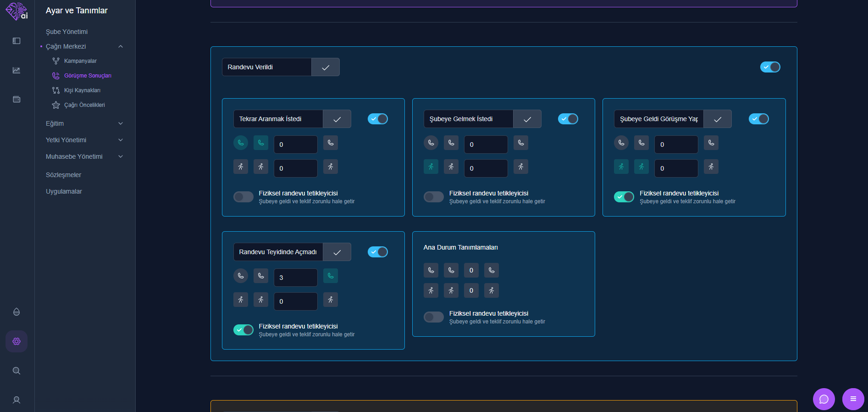Click last walking icon in Randevu Teyidinde Açmadı
This screenshot has height=412, width=868.
click(x=331, y=300)
